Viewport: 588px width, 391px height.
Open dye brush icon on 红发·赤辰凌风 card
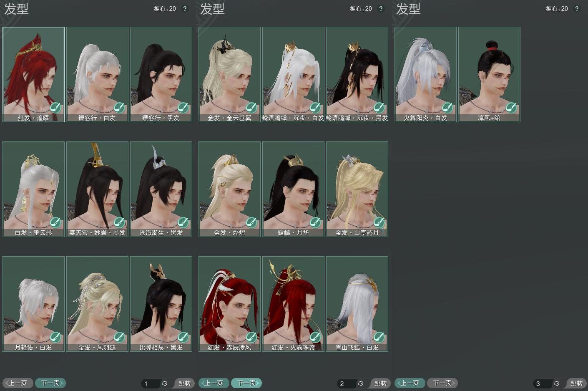[x=251, y=337]
